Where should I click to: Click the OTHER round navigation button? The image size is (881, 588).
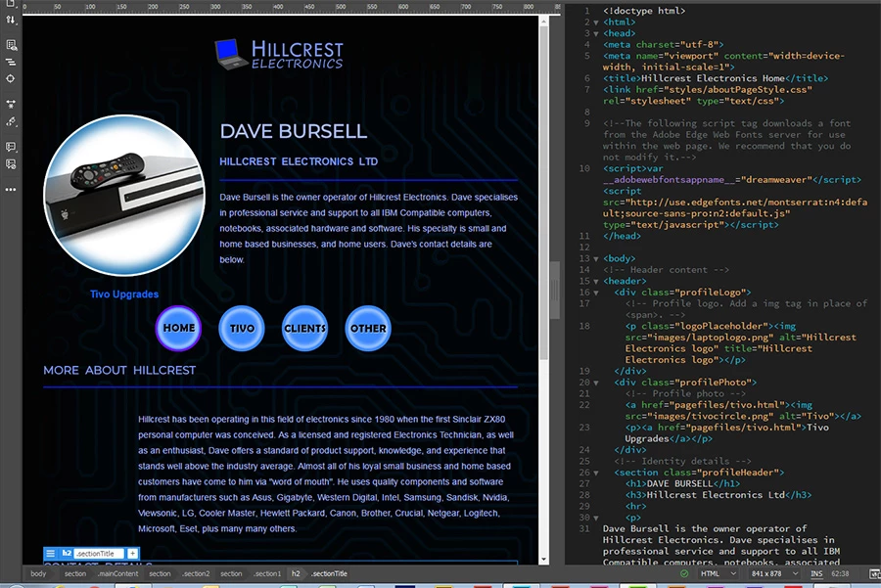click(368, 328)
